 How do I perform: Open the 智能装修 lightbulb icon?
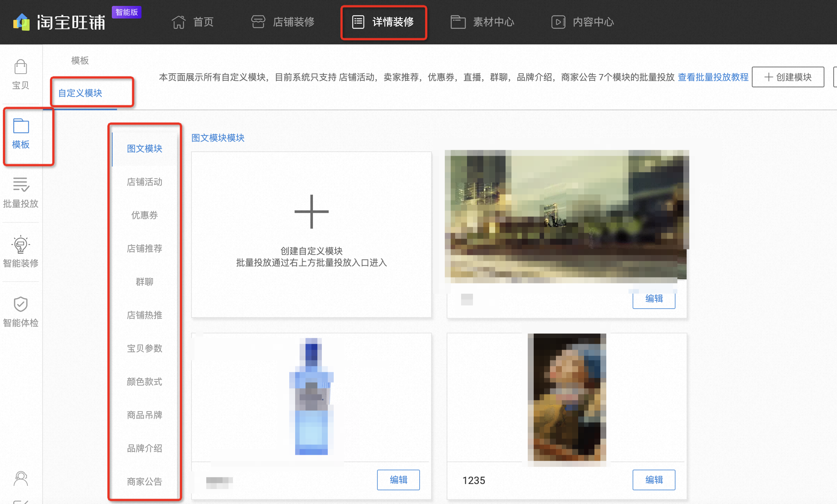(21, 244)
